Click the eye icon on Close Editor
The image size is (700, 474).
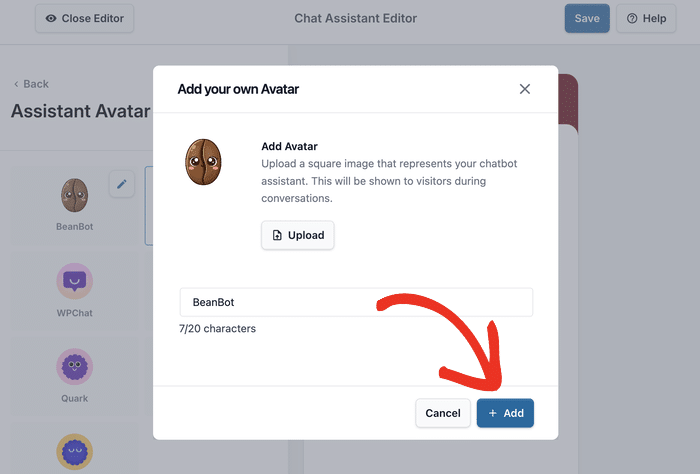(51, 18)
